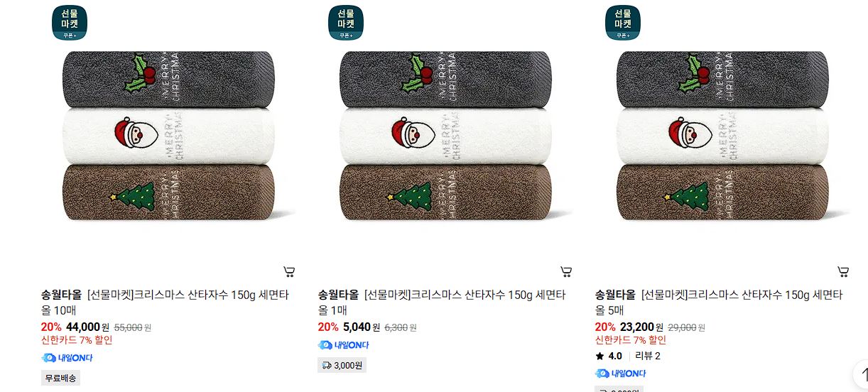
Task: Open the 1매 towel product image
Action: [x=446, y=135]
